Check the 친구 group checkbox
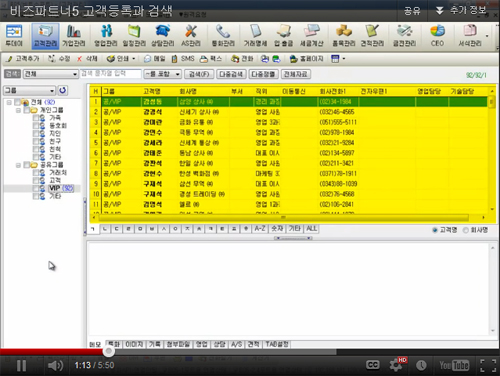This screenshot has height=376, width=500. pos(35,141)
